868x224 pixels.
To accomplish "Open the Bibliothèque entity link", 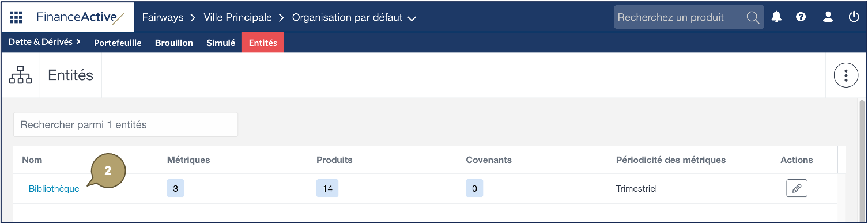I will click(54, 189).
